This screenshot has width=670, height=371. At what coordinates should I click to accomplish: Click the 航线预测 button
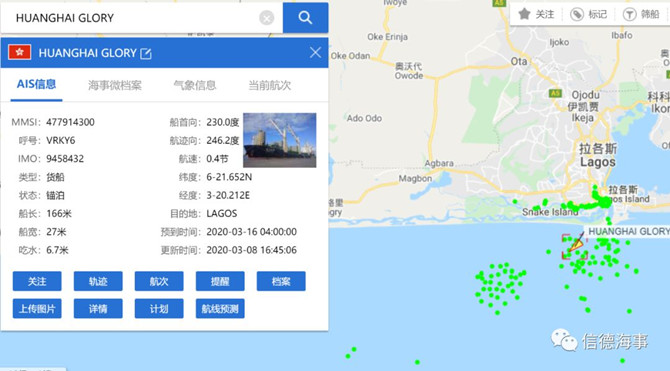(220, 309)
